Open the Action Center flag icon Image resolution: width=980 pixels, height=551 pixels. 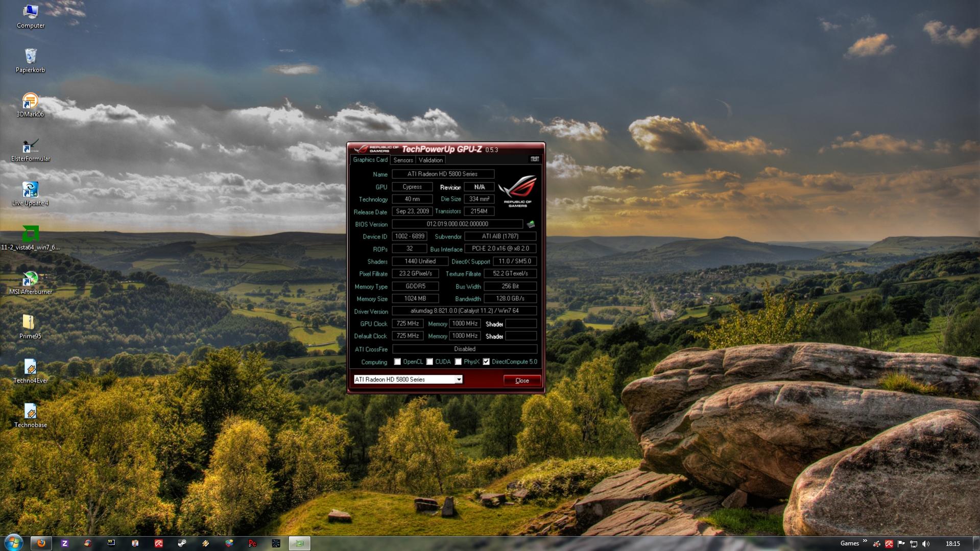coord(901,544)
